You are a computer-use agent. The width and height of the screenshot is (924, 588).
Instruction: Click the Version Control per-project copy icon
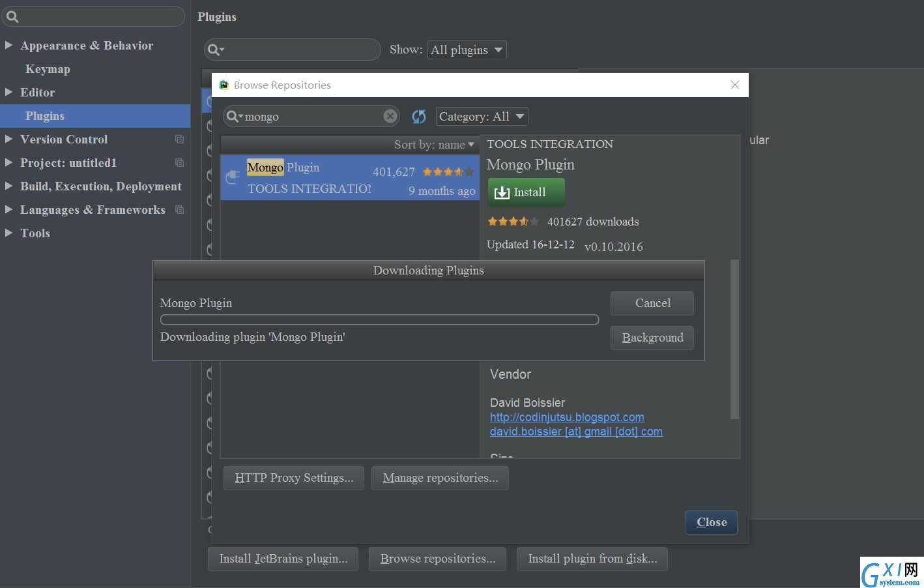pyautogui.click(x=179, y=140)
